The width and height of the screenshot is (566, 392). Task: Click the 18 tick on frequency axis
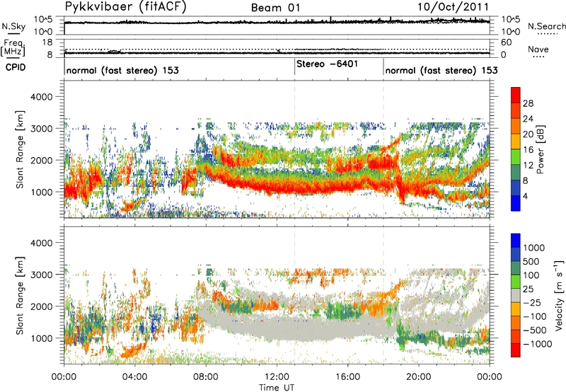click(47, 42)
